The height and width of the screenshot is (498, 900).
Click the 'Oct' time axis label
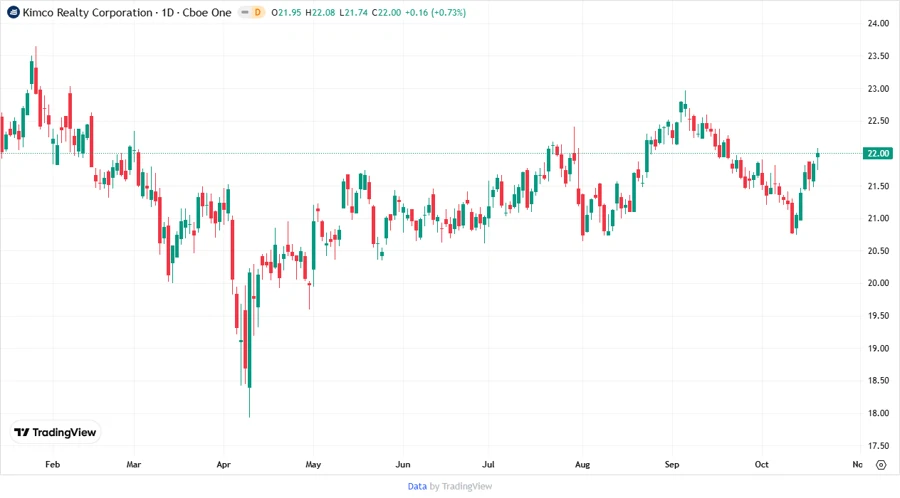click(x=762, y=464)
